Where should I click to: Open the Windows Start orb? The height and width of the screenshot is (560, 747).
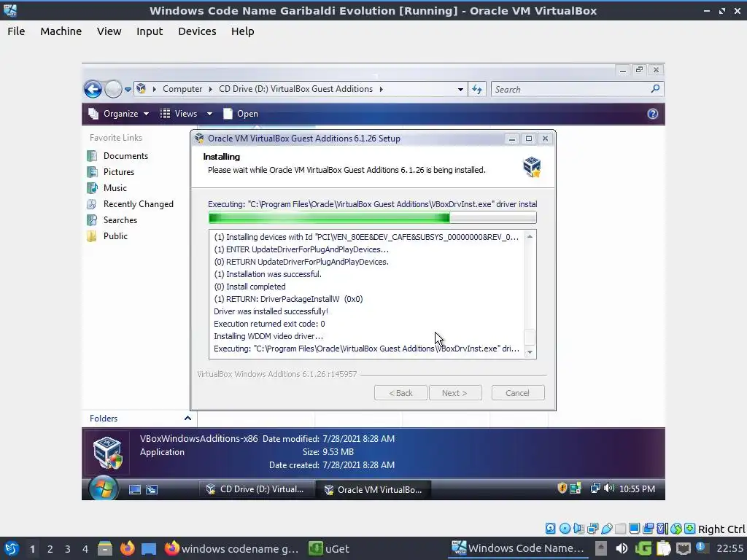pyautogui.click(x=103, y=489)
